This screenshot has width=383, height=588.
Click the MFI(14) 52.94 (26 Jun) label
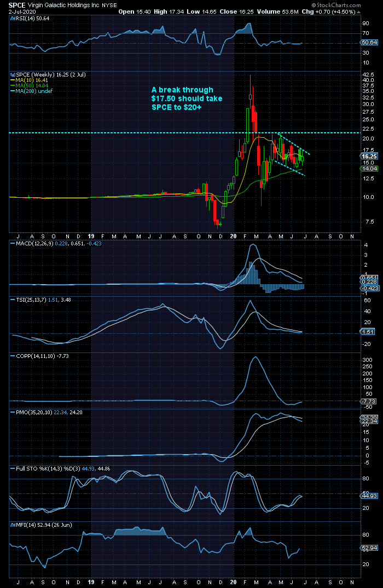coord(42,525)
